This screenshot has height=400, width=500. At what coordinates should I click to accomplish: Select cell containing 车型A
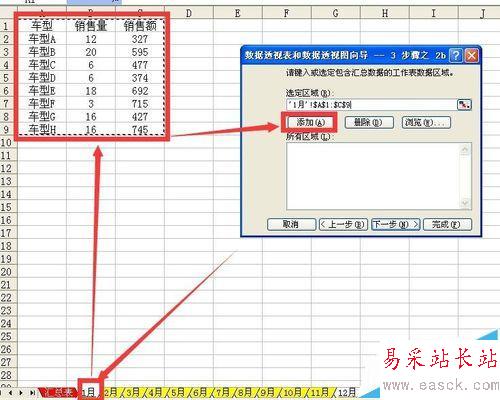click(42, 39)
